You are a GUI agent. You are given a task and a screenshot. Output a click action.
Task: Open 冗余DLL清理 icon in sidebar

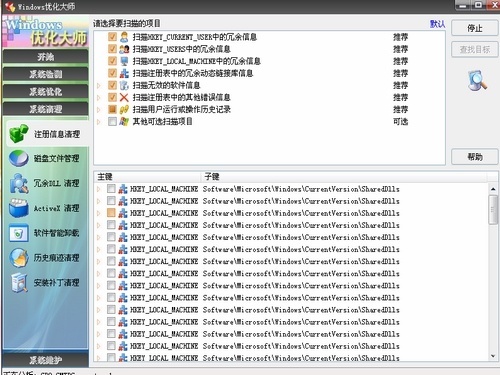pos(18,183)
